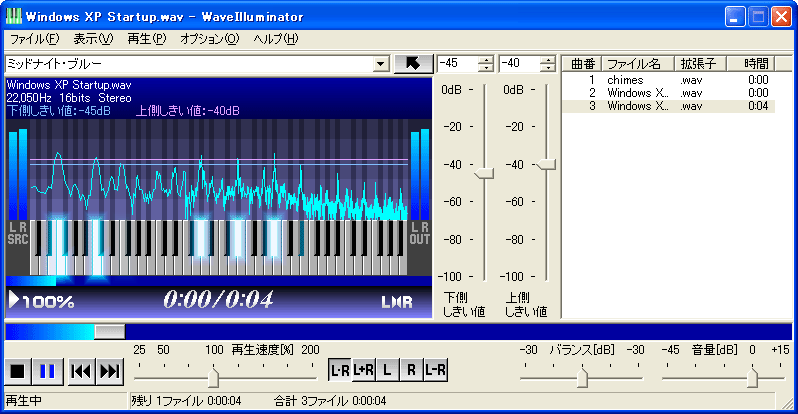Click the 合計 3ファイル 0:00:04 status text
Screen dimensions: 798x414
[330, 401]
